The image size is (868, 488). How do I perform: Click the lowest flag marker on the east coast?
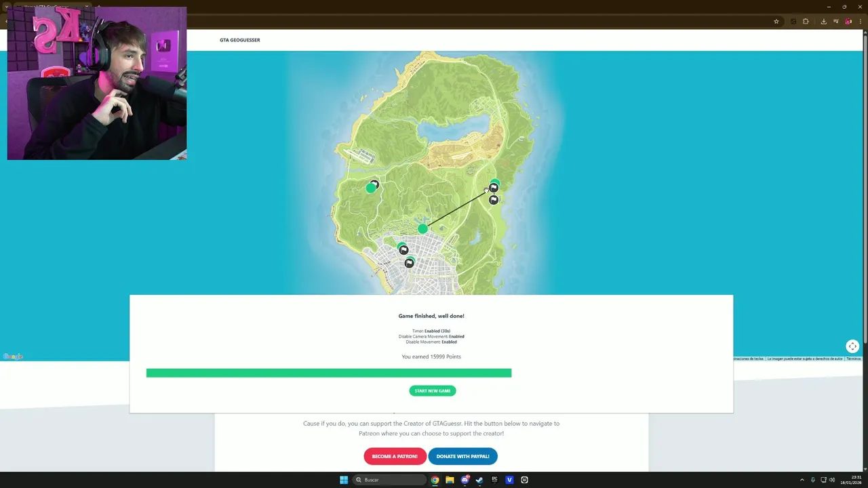click(x=494, y=200)
